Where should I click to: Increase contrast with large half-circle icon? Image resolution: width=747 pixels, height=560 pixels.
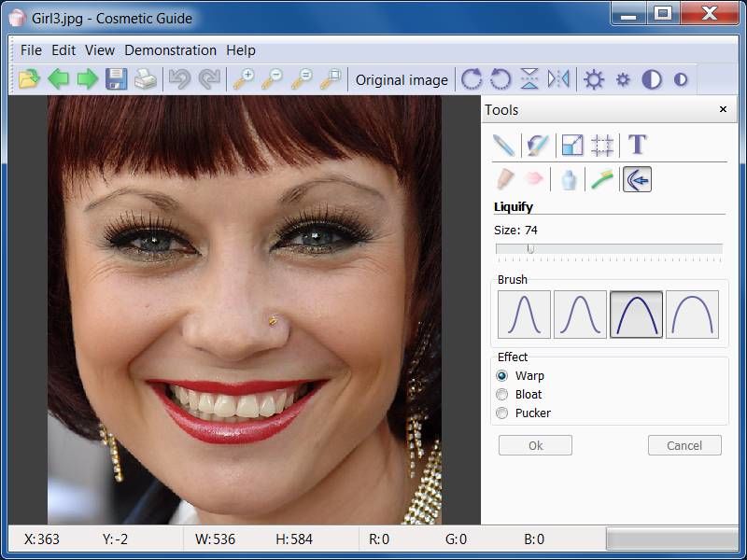coord(652,79)
